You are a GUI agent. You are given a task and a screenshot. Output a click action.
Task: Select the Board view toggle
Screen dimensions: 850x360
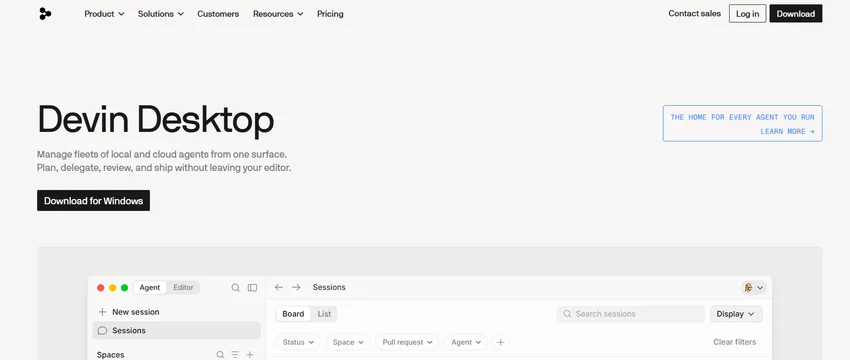coord(293,314)
